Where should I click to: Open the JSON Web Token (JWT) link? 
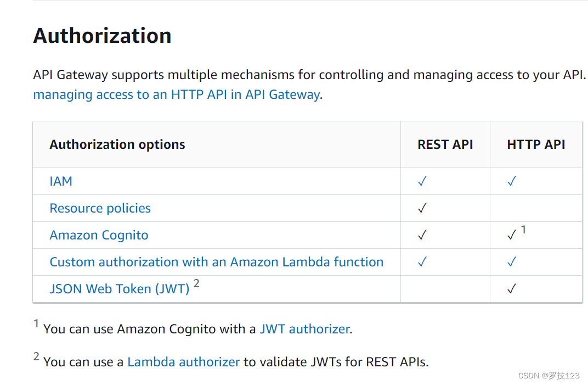(119, 289)
